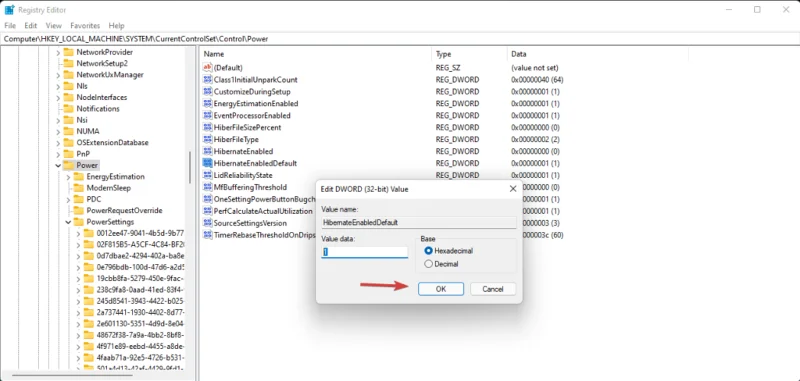Expand the NodeInterfaces key
The width and height of the screenshot is (800, 381).
(58, 97)
